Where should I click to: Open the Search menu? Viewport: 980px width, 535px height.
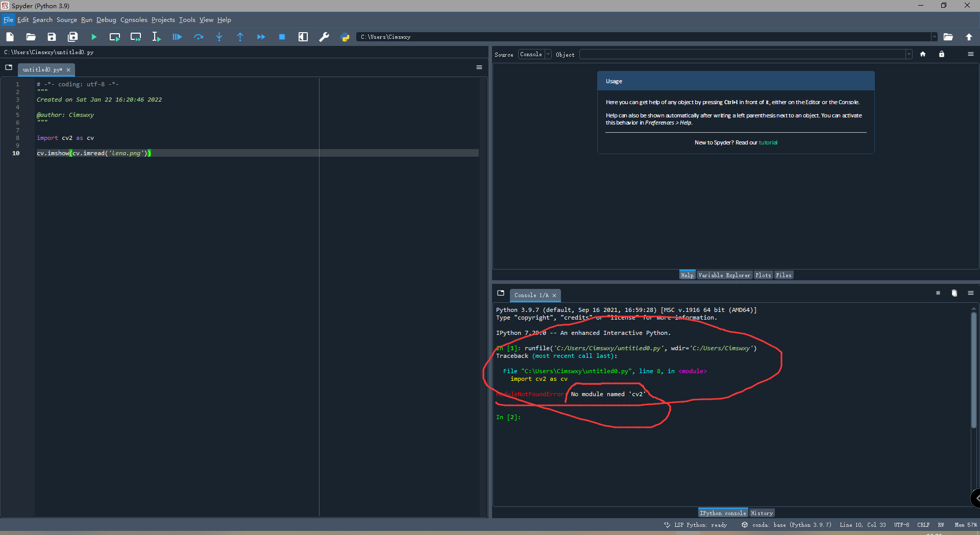coord(42,20)
